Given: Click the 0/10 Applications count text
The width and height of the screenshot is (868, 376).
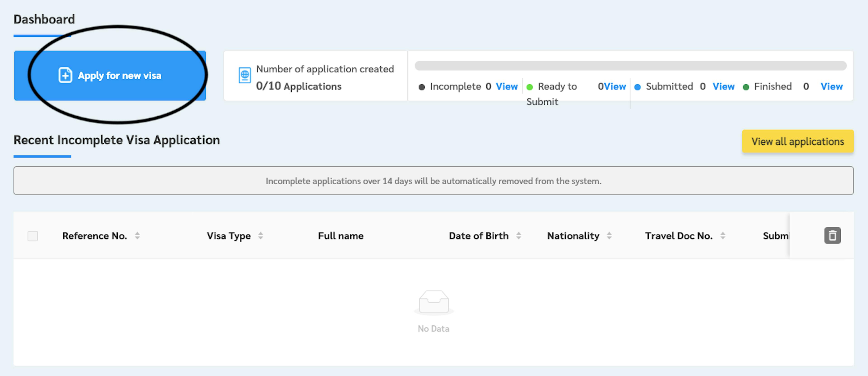Looking at the screenshot, I should [299, 86].
